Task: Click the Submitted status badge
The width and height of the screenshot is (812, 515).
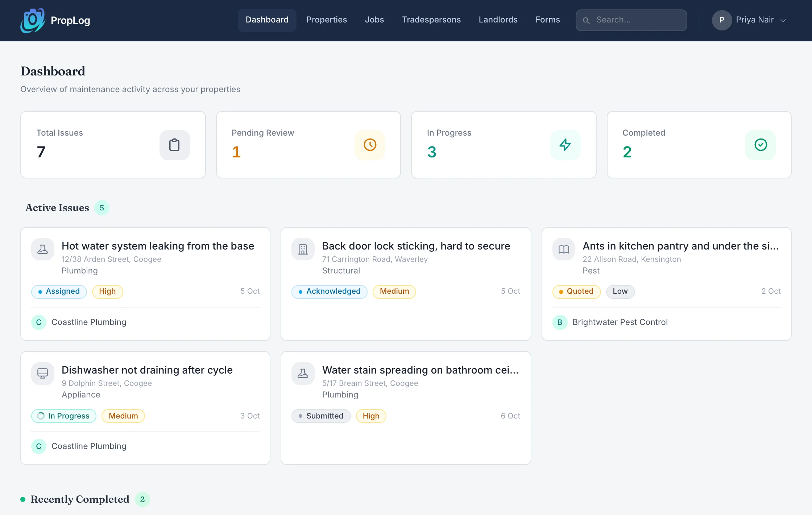Action: [x=321, y=416]
